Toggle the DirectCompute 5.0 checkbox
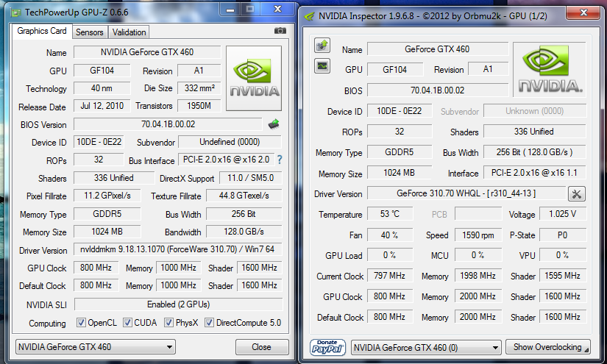The height and width of the screenshot is (364, 607). (x=209, y=322)
